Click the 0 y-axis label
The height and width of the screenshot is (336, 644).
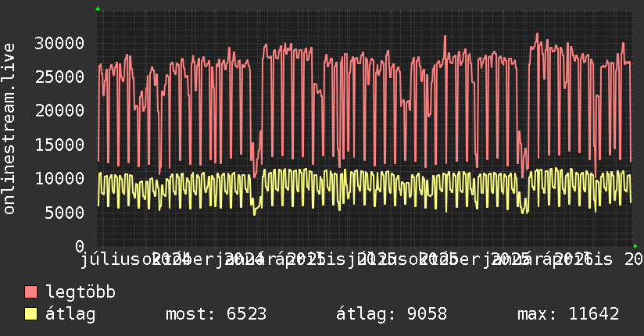(80, 246)
